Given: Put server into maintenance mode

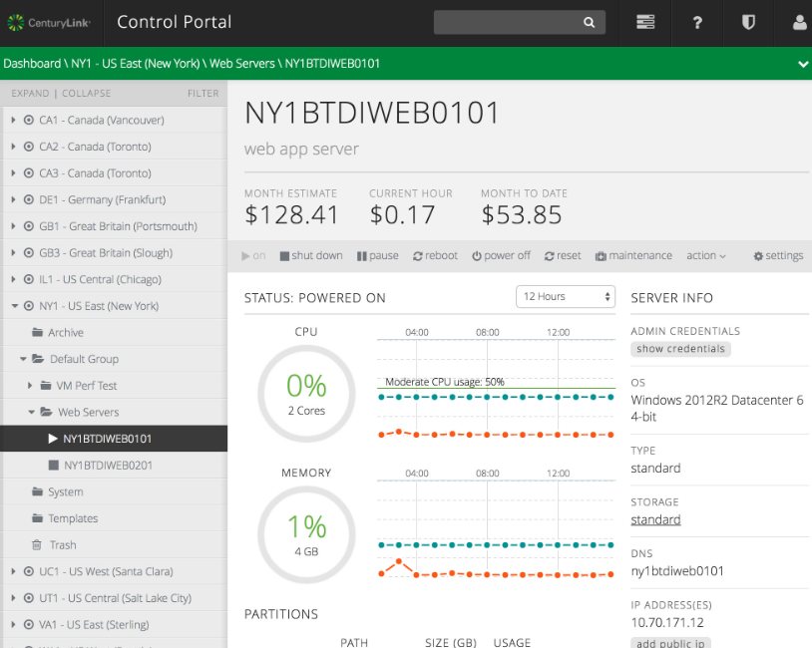Looking at the screenshot, I should (x=633, y=255).
